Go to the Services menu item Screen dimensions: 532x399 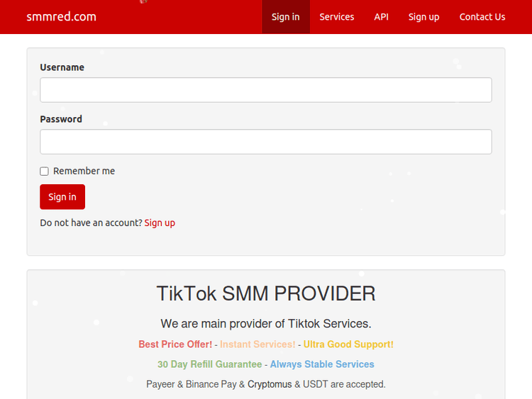[336, 17]
